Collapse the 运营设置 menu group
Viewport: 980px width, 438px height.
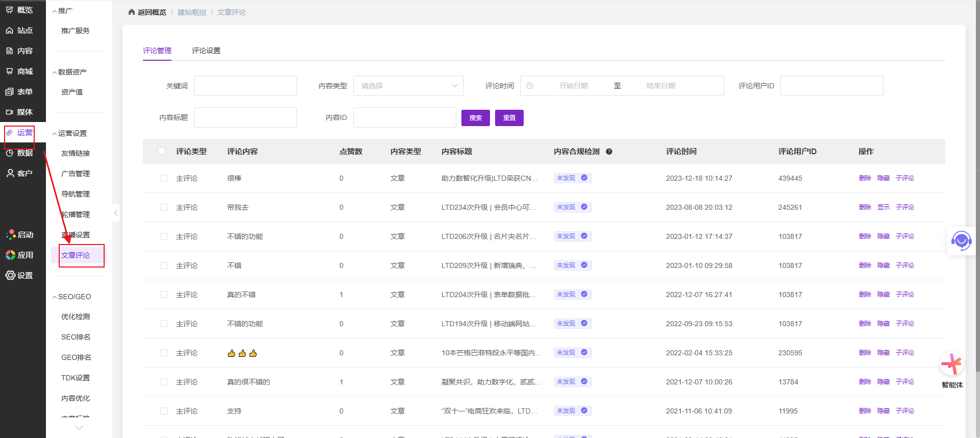click(69, 133)
